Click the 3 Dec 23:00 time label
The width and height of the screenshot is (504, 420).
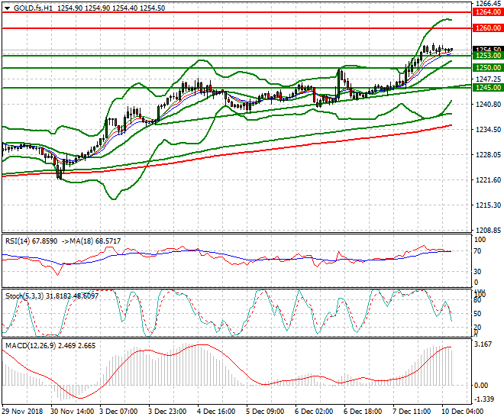pos(167,412)
